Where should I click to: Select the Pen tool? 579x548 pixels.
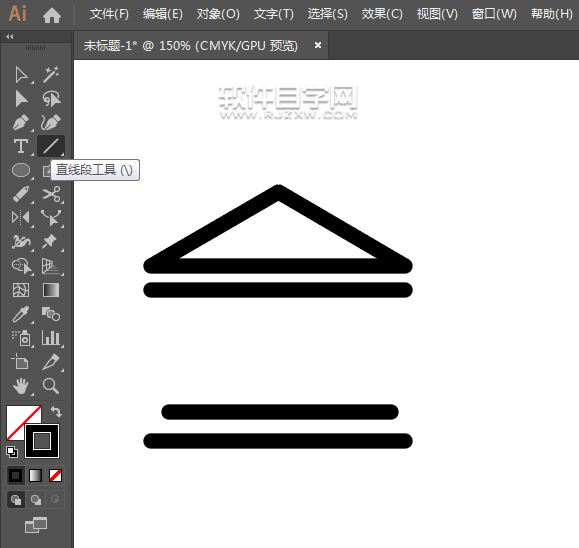pyautogui.click(x=21, y=123)
